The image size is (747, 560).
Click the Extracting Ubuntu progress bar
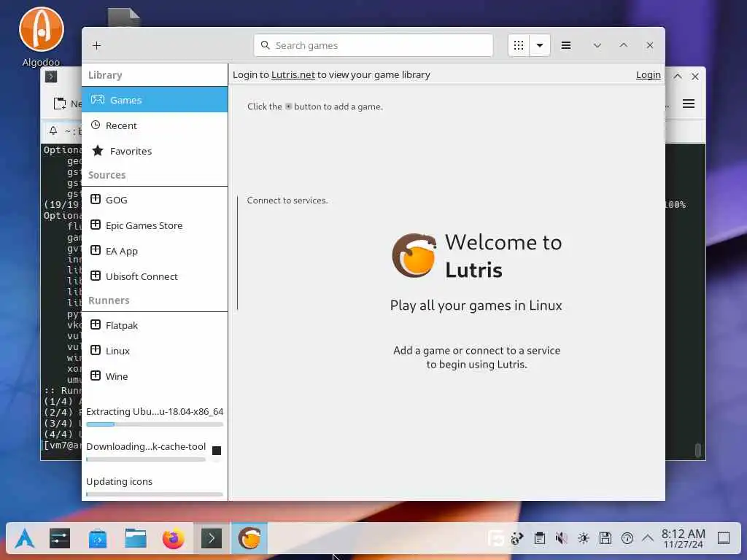tap(155, 424)
